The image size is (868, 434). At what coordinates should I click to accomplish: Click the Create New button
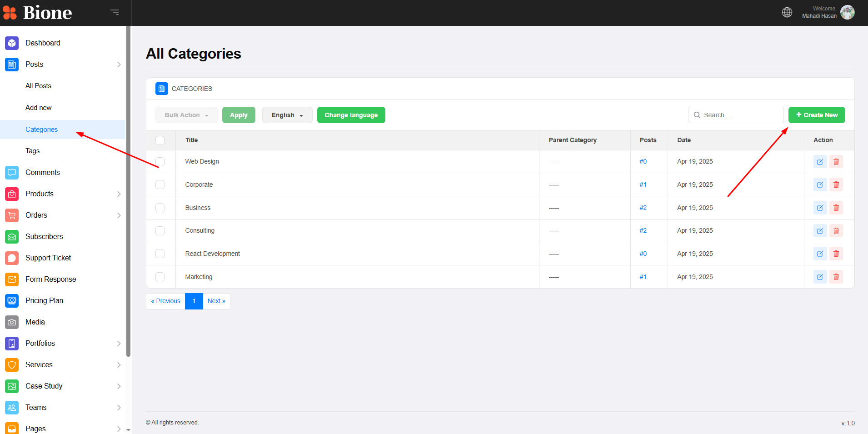point(817,115)
